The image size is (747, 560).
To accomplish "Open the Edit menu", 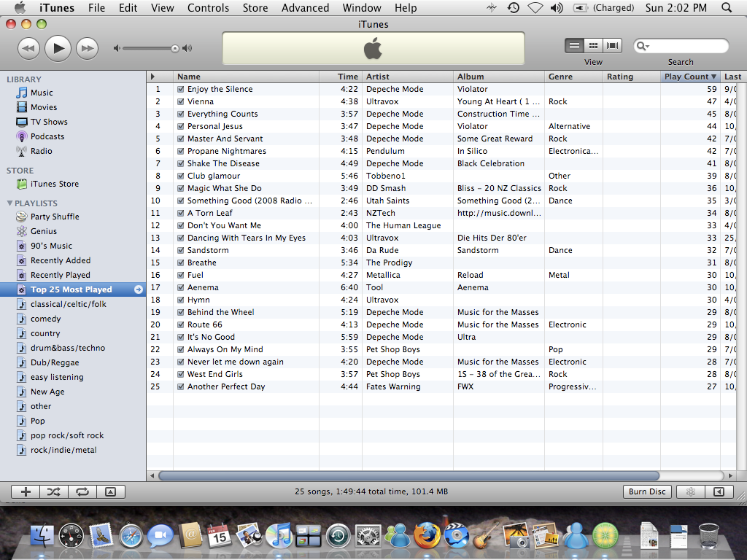I will (x=128, y=7).
